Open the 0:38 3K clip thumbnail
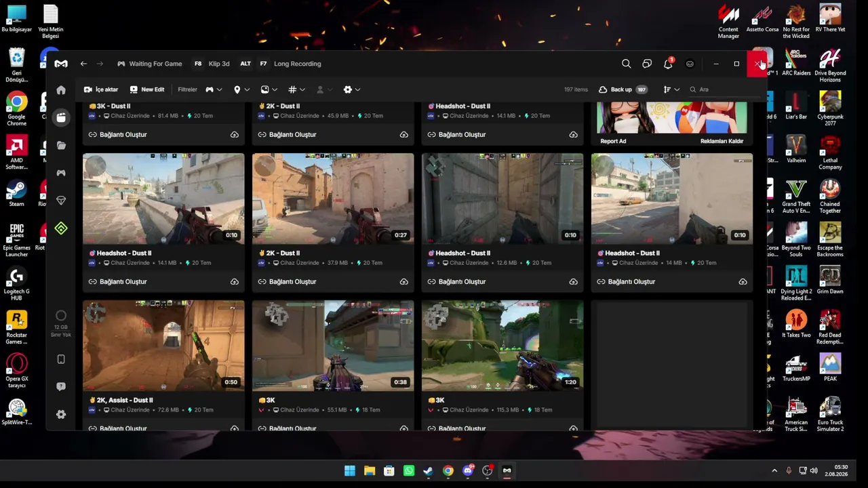 tap(333, 345)
